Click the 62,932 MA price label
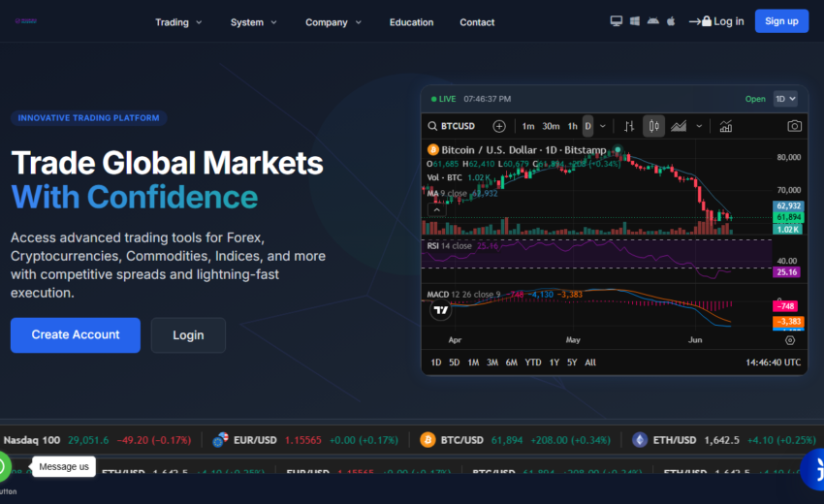The image size is (824, 504). pyautogui.click(x=787, y=205)
